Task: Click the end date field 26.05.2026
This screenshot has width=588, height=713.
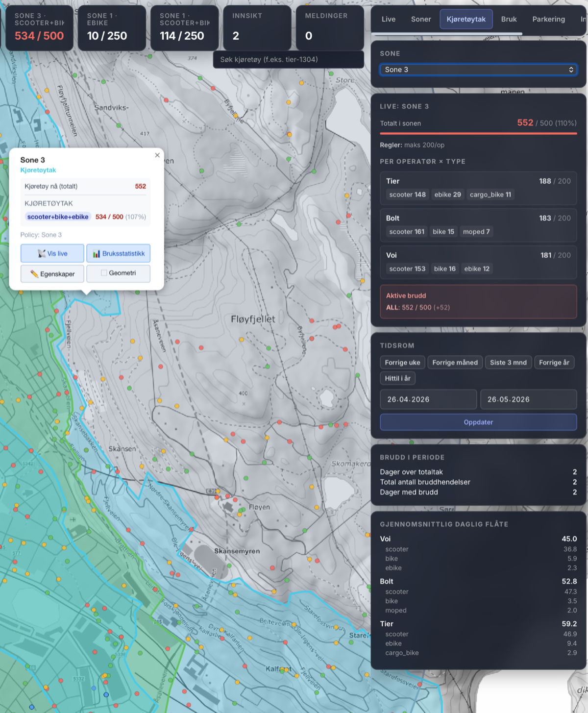Action: pyautogui.click(x=528, y=399)
